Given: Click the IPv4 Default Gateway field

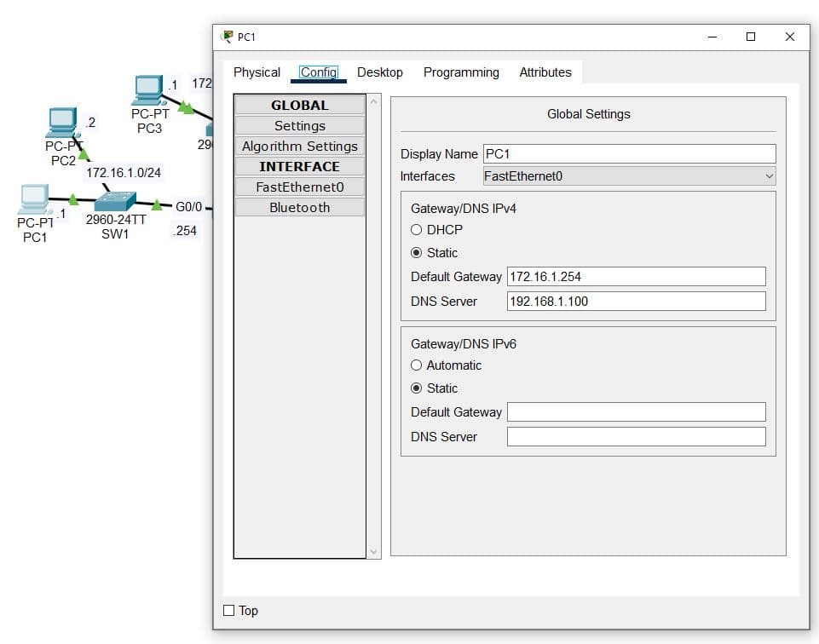Looking at the screenshot, I should coord(636,277).
